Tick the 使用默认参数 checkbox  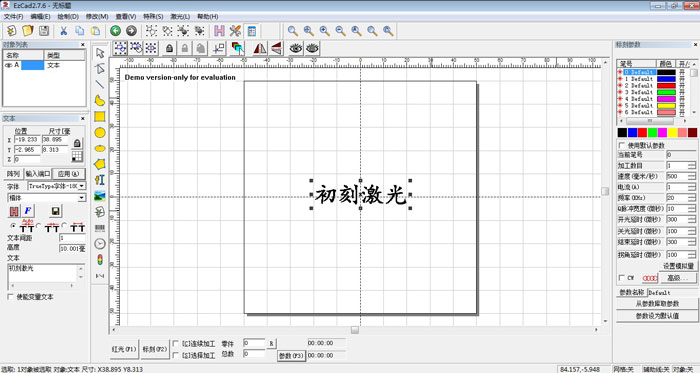(622, 146)
